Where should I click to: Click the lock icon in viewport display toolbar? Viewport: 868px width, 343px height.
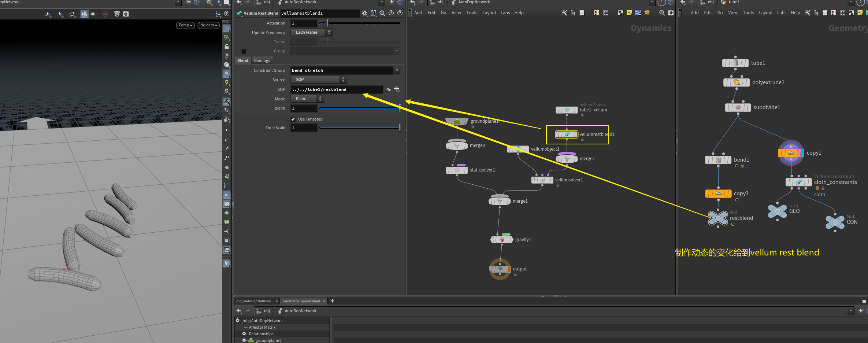point(227,47)
